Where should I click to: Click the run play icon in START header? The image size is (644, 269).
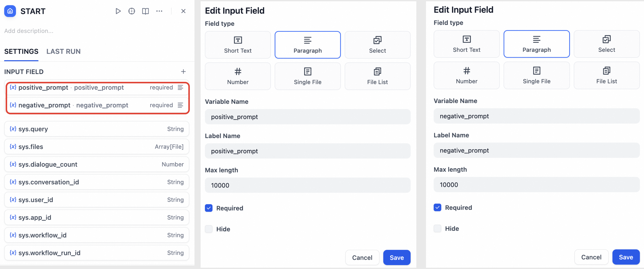tap(118, 11)
